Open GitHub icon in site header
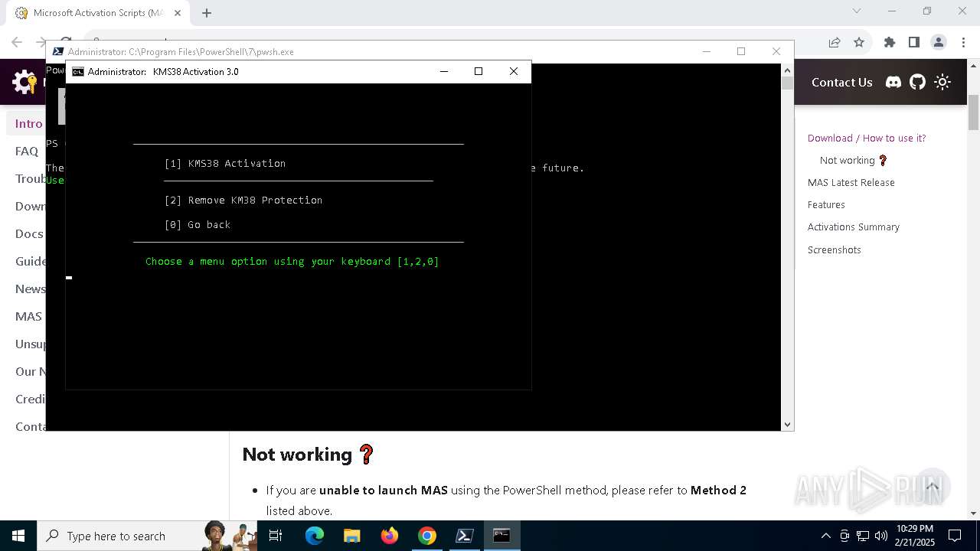The image size is (980, 551). click(x=917, y=82)
